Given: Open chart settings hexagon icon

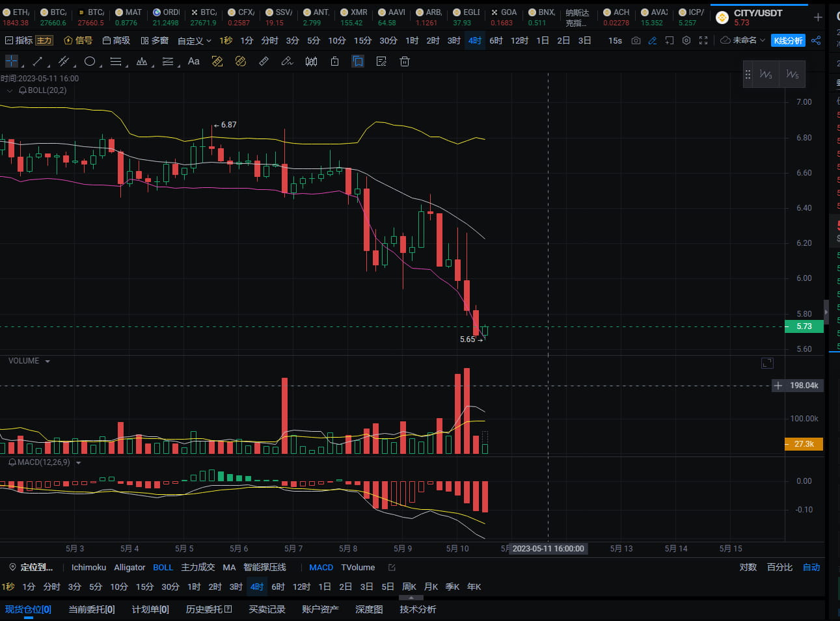Looking at the screenshot, I should [x=686, y=40].
